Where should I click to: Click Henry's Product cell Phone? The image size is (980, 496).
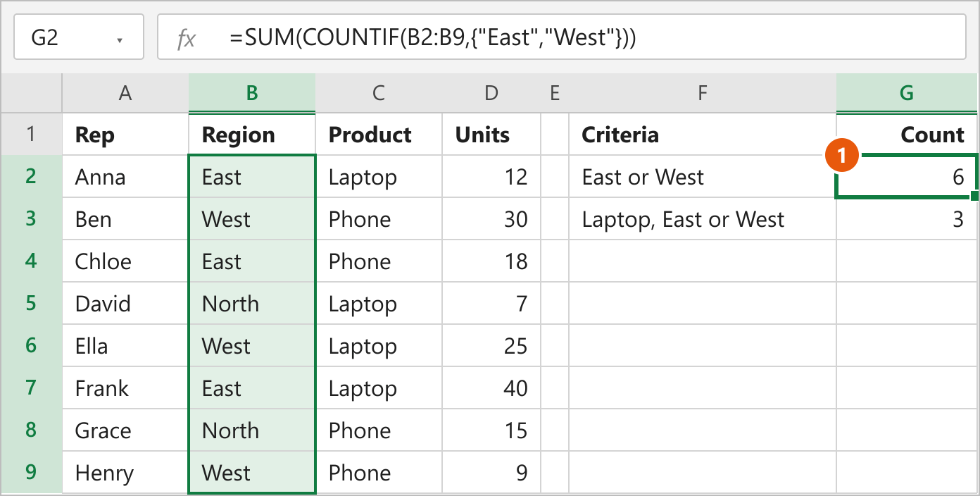[x=379, y=472]
